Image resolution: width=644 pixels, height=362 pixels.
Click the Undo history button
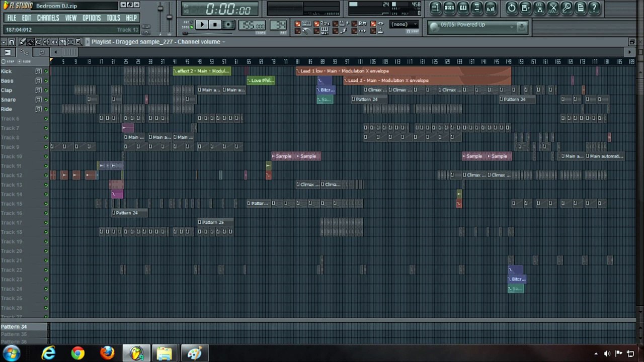click(x=512, y=8)
